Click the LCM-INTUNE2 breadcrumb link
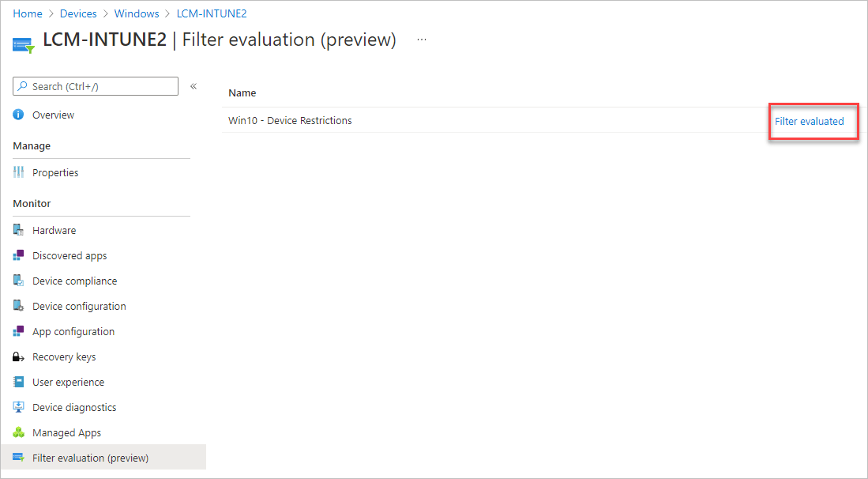 click(212, 13)
